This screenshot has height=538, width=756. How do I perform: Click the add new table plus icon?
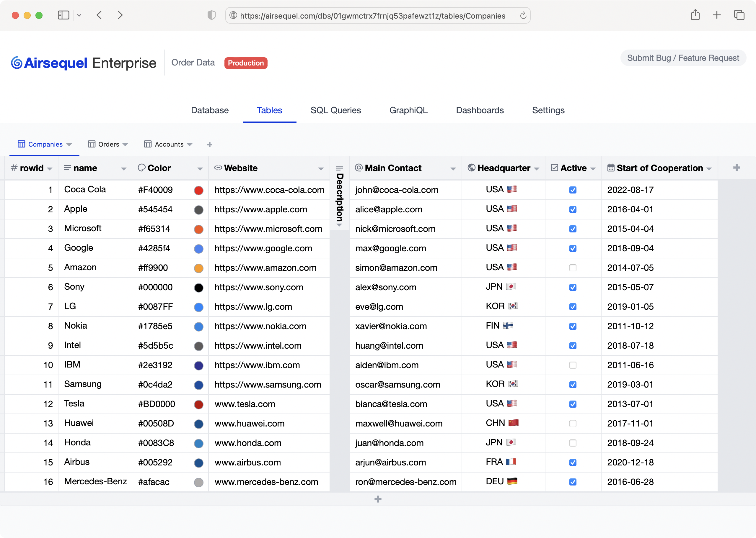[210, 145]
